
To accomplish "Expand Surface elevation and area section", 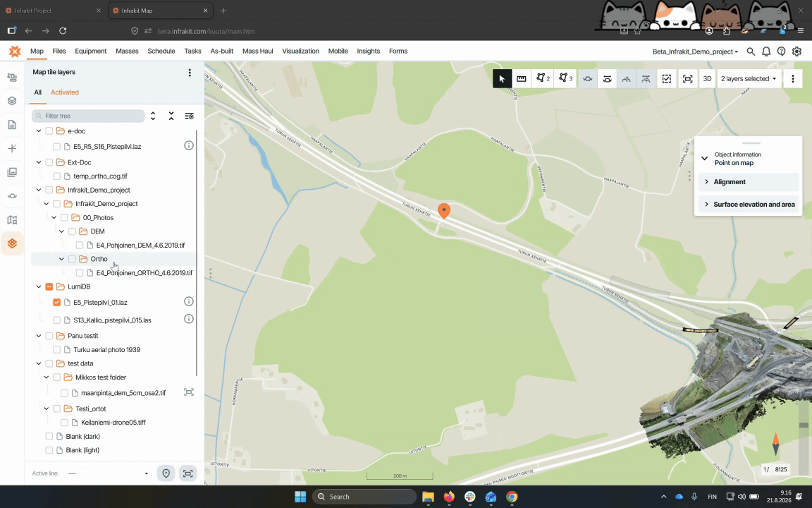I will [x=749, y=204].
